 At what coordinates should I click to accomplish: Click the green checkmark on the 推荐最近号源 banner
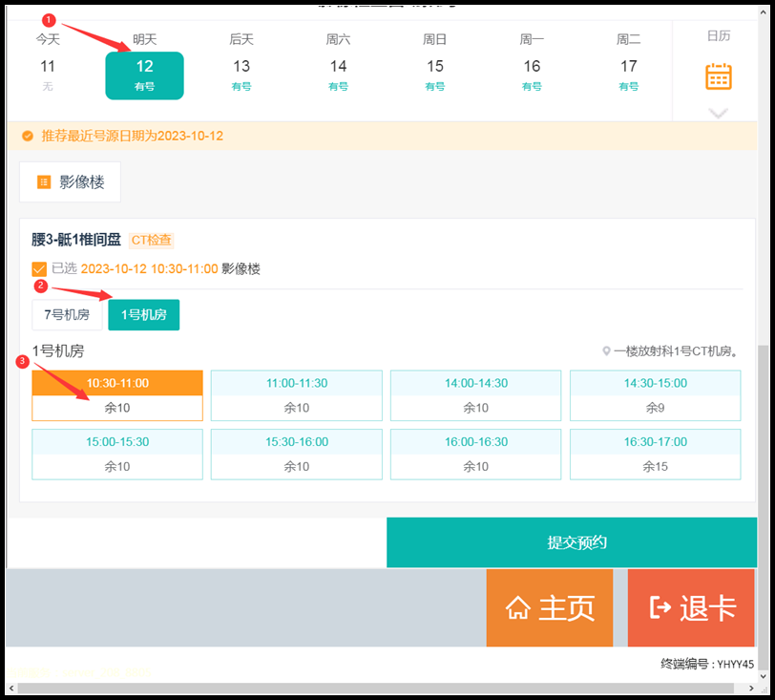[27, 136]
